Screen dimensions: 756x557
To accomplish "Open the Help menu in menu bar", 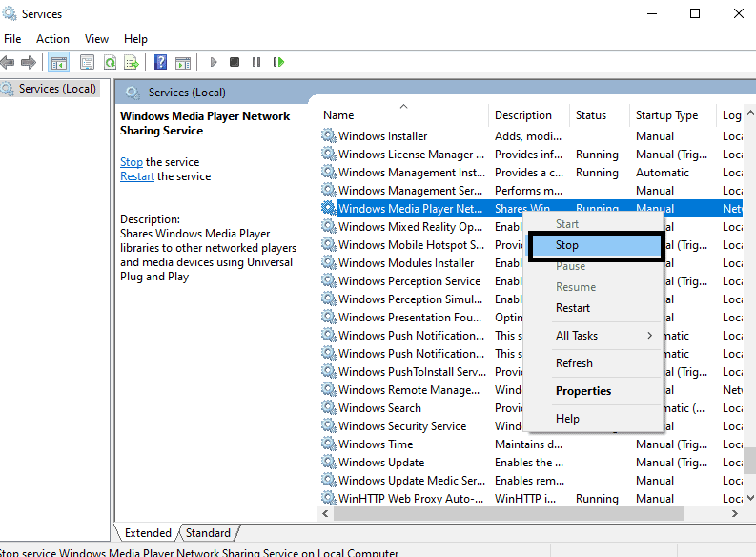I will (135, 39).
